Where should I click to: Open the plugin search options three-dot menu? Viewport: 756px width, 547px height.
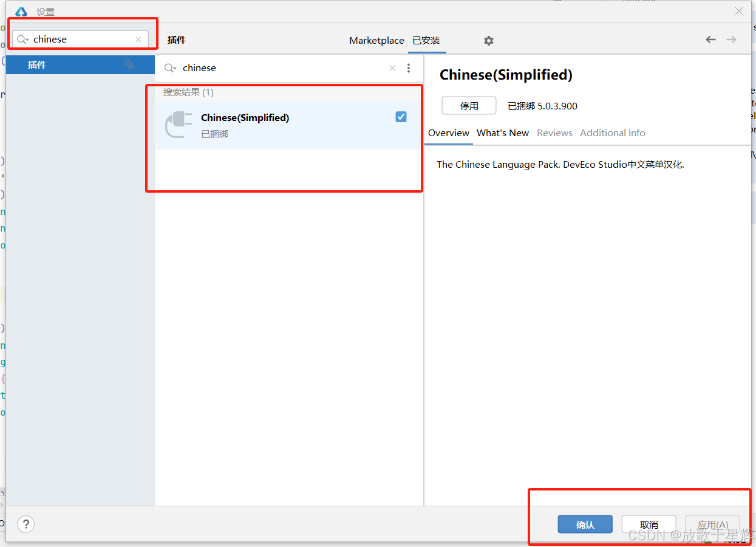click(x=409, y=68)
